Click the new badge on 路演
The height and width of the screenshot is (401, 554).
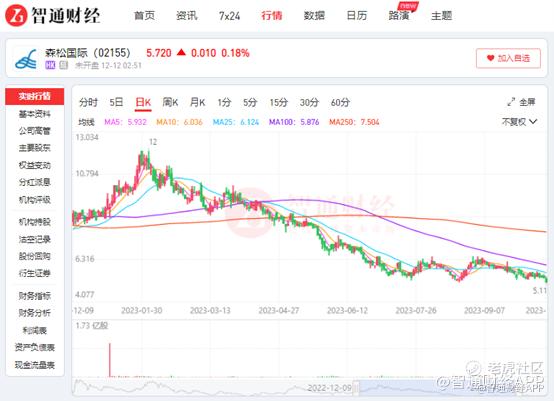click(408, 6)
